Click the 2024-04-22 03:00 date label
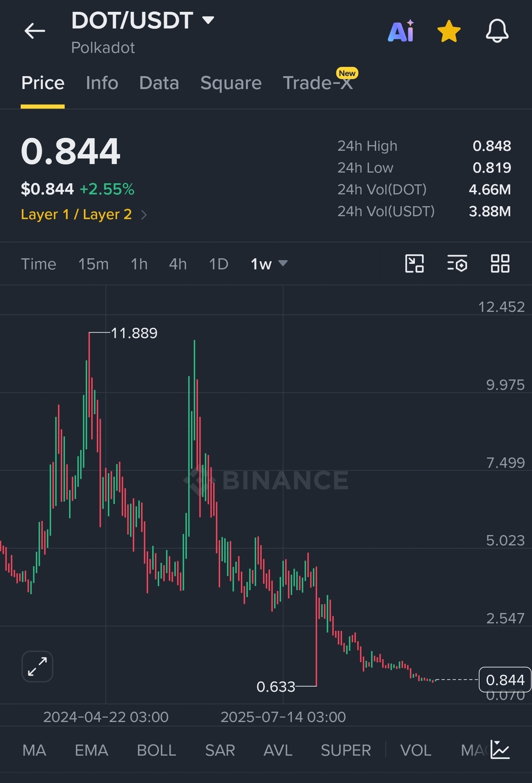Image resolution: width=532 pixels, height=783 pixels. pos(106,717)
